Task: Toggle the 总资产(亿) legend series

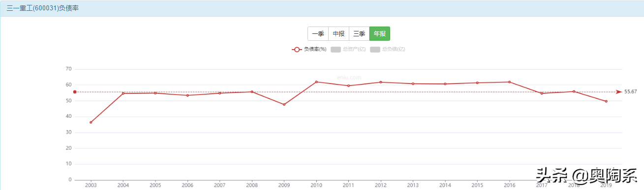Action: pyautogui.click(x=348, y=49)
